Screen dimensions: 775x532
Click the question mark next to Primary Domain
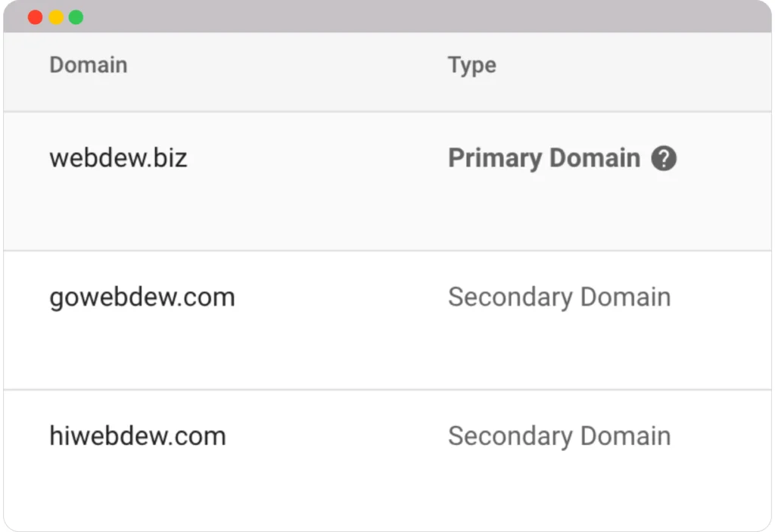click(x=664, y=158)
